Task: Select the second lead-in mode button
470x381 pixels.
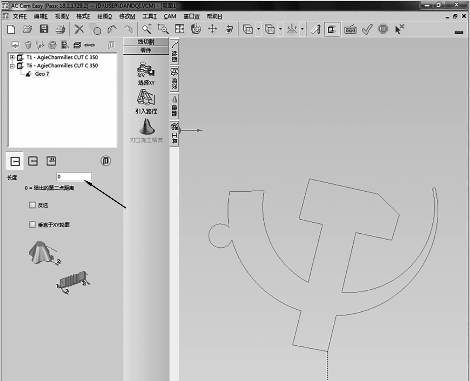Action: (x=33, y=161)
